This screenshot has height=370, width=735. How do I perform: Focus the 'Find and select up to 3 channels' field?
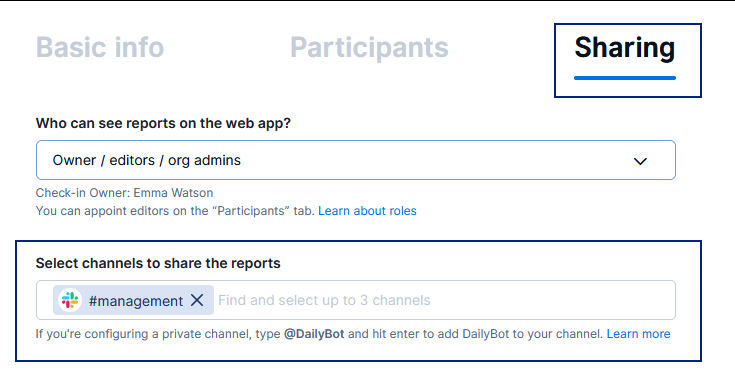click(x=324, y=300)
